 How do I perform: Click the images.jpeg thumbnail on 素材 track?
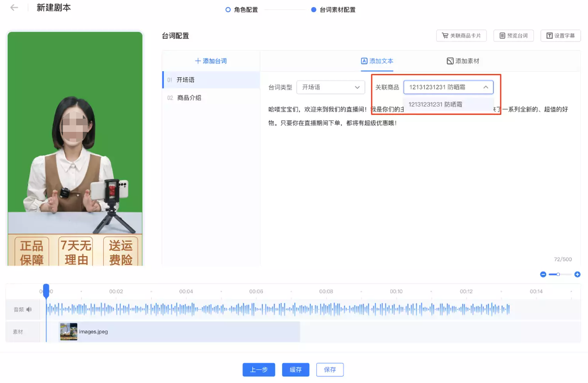point(68,332)
